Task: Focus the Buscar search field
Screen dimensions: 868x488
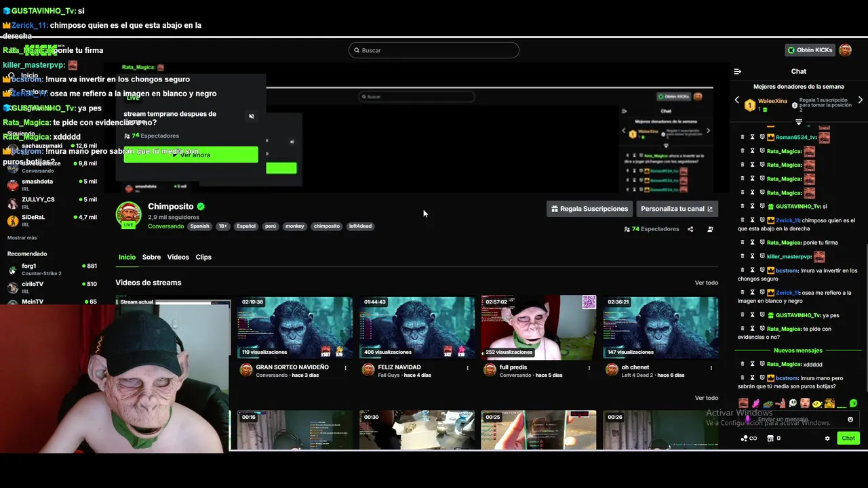Action: pyautogui.click(x=434, y=50)
